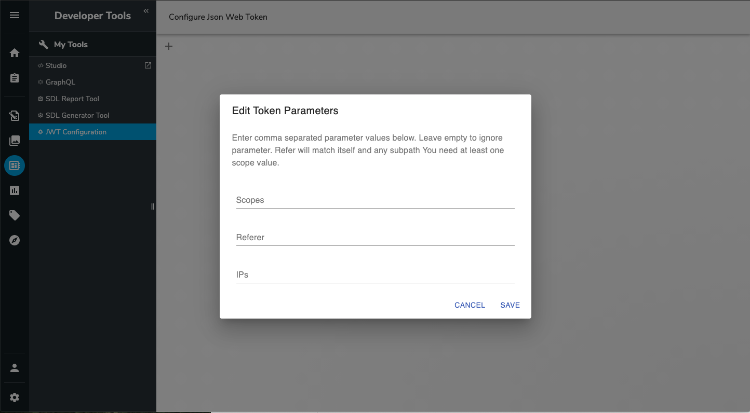Click the Developer Tools title
This screenshot has width=750, height=413.
click(92, 16)
